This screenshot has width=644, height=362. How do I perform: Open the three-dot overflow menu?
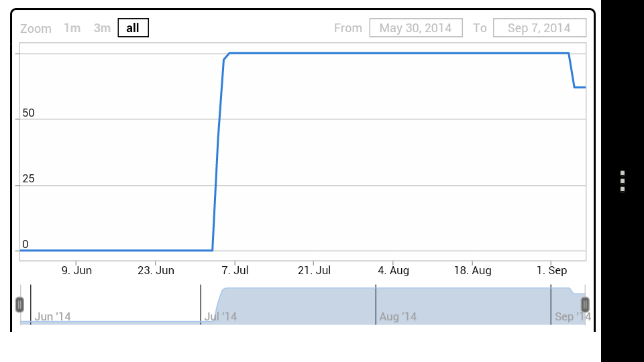coord(623,181)
